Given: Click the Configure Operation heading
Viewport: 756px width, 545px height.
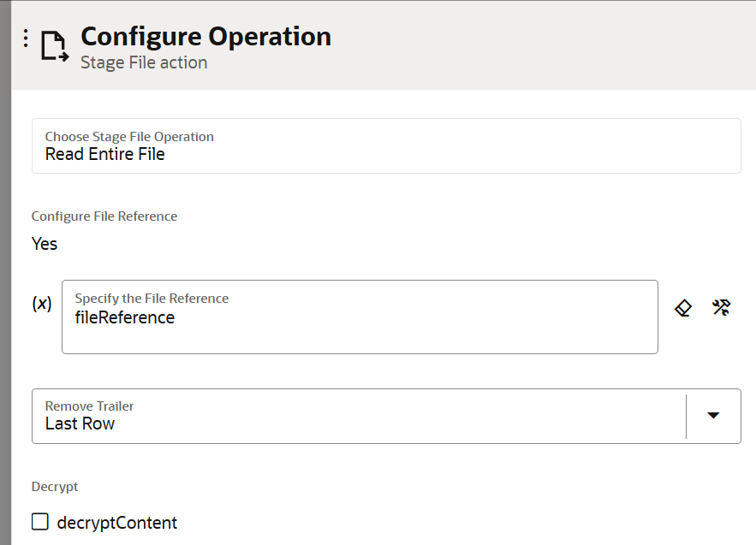Looking at the screenshot, I should pos(205,37).
